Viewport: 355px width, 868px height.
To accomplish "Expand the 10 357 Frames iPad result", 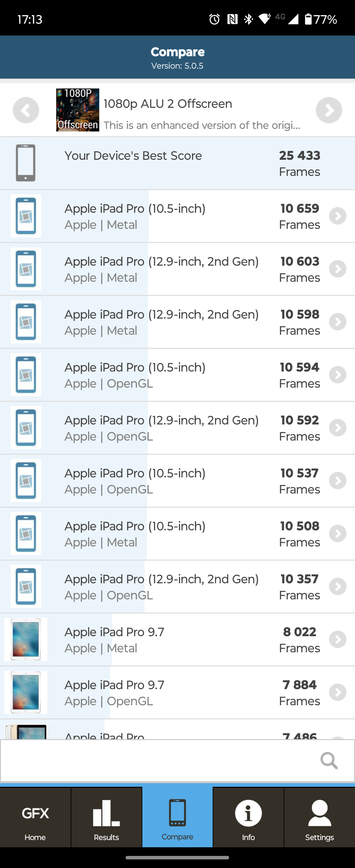I will [x=338, y=586].
